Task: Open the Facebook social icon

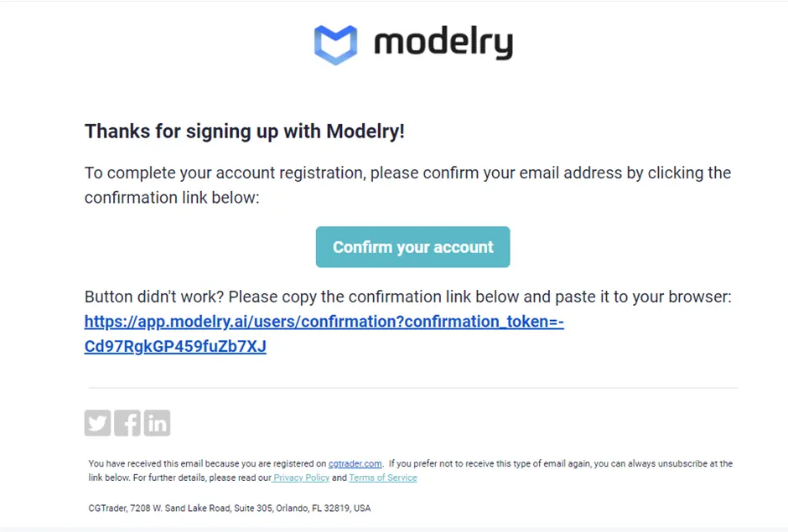Action: tap(127, 423)
